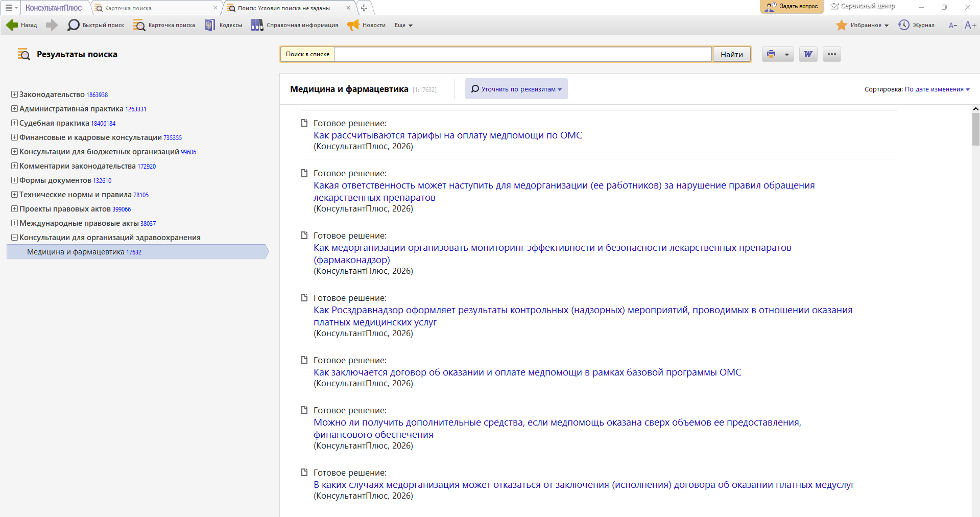This screenshot has width=980, height=517.
Task: Click the scrollbar up arrow
Action: tap(975, 109)
